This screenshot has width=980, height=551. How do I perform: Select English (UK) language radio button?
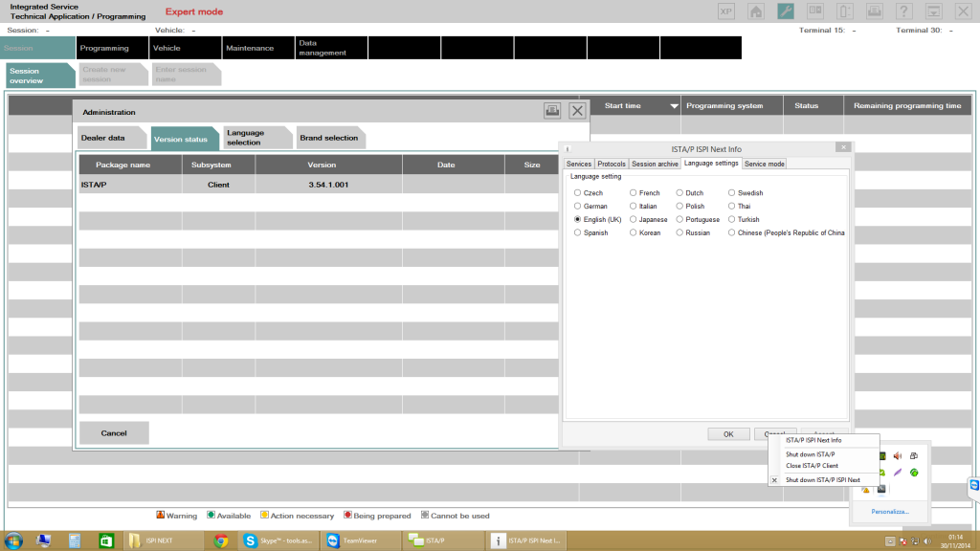(577, 219)
